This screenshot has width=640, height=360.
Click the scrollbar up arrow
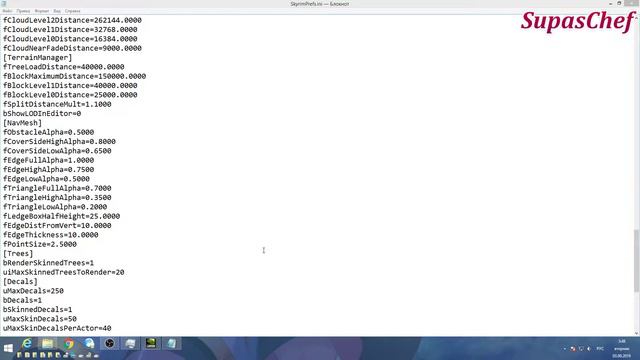click(x=636, y=18)
